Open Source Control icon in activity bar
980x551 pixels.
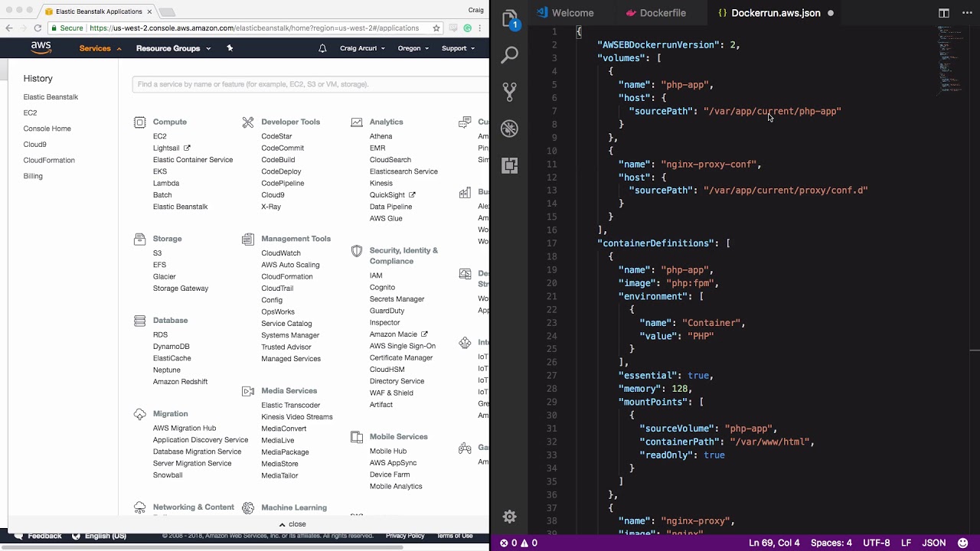(509, 92)
